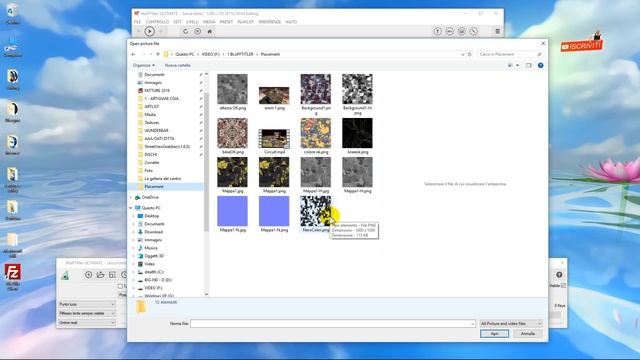
Task: Click the question mark icon in tool window
Action: click(x=559, y=275)
